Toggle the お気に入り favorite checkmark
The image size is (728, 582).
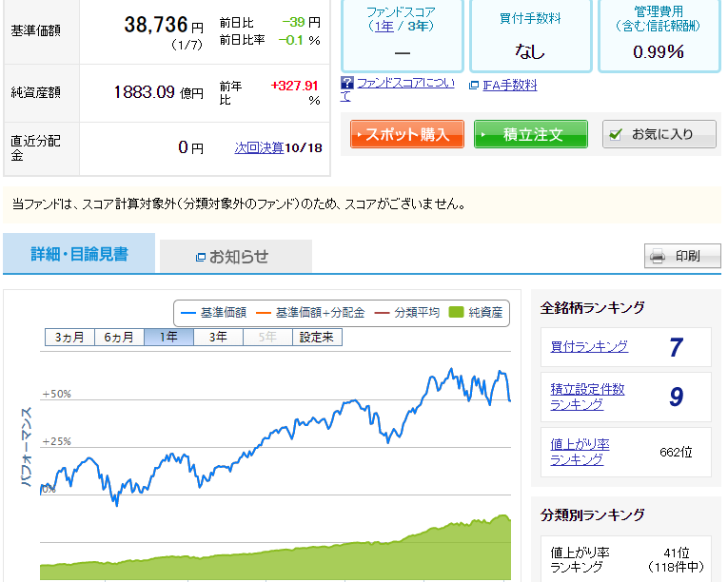coord(615,135)
